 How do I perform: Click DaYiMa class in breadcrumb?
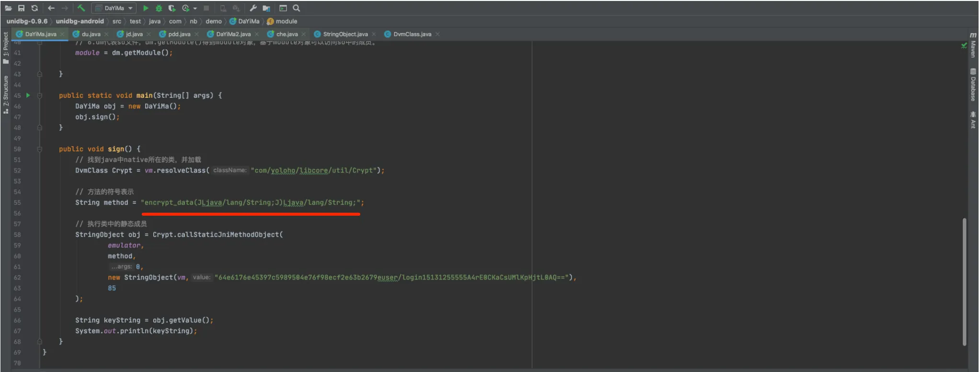pos(245,21)
